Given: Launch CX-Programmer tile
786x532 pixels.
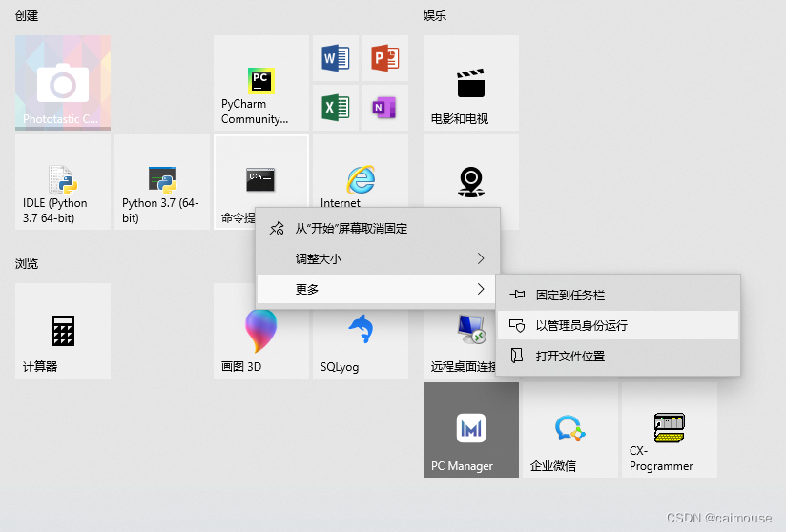Looking at the screenshot, I should tap(670, 430).
